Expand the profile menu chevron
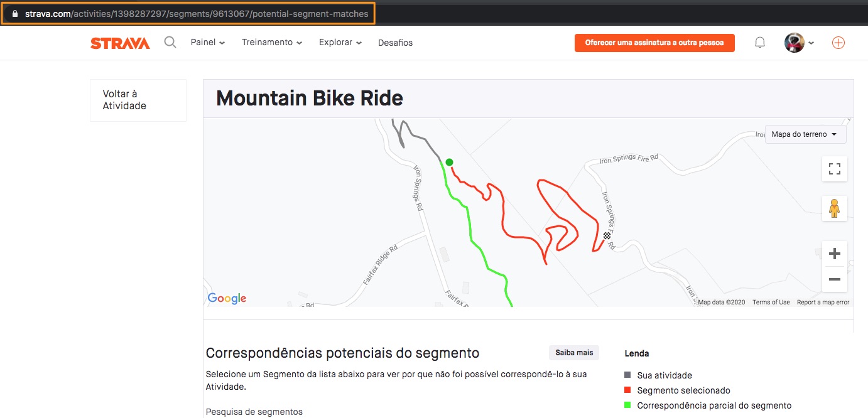The width and height of the screenshot is (868, 418). [x=811, y=43]
